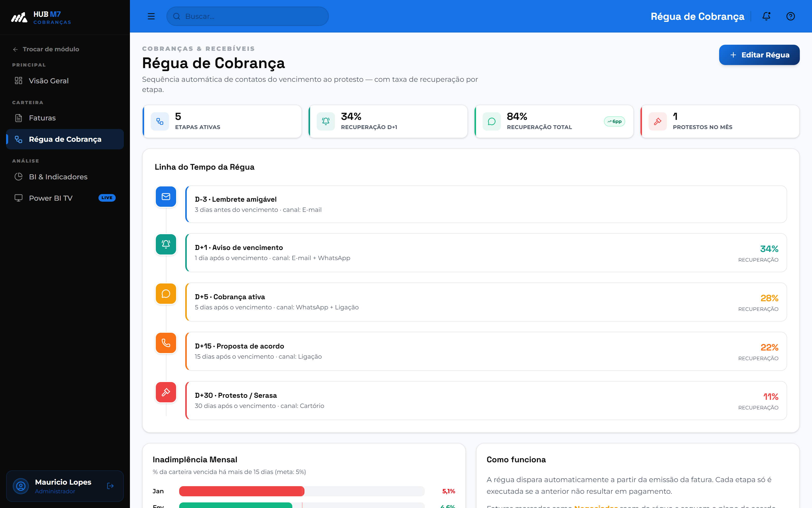Open the D+30 Protesto / Serasa card
Image resolution: width=812 pixels, height=508 pixels.
coord(486,401)
